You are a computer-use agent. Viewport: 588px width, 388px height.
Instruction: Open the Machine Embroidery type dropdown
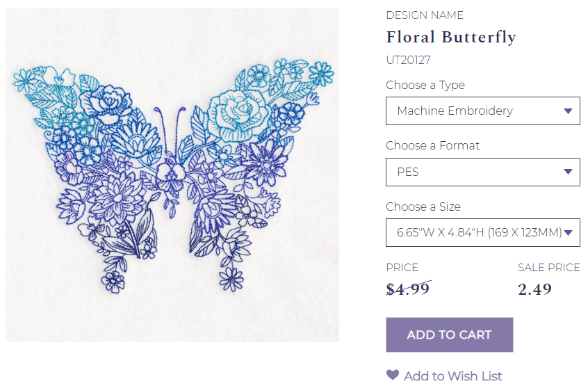point(482,111)
